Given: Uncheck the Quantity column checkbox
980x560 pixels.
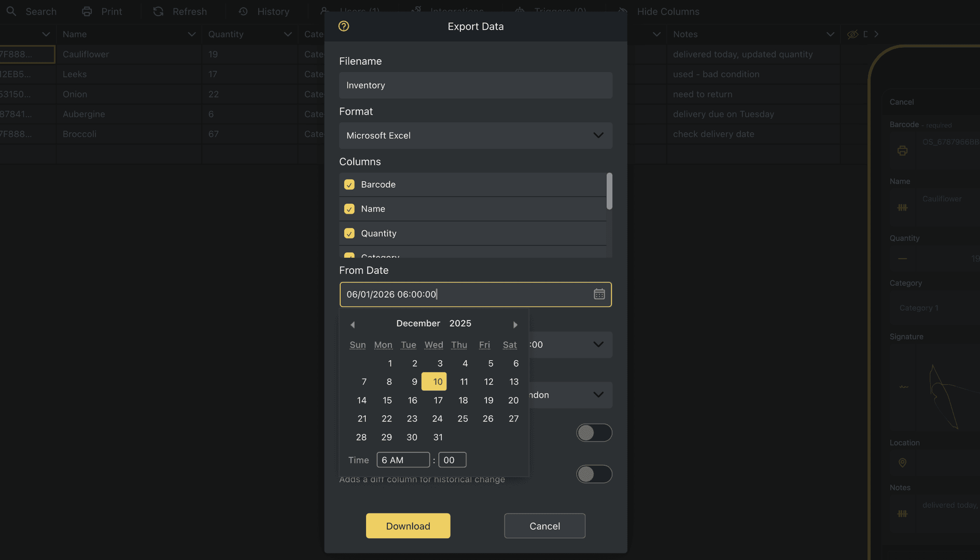Looking at the screenshot, I should click(349, 233).
